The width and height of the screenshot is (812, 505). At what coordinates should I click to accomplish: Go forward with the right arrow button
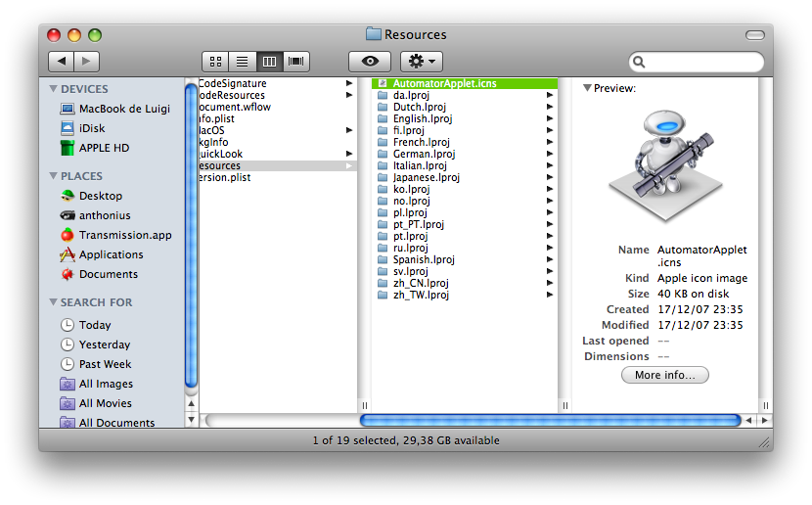pyautogui.click(x=86, y=61)
